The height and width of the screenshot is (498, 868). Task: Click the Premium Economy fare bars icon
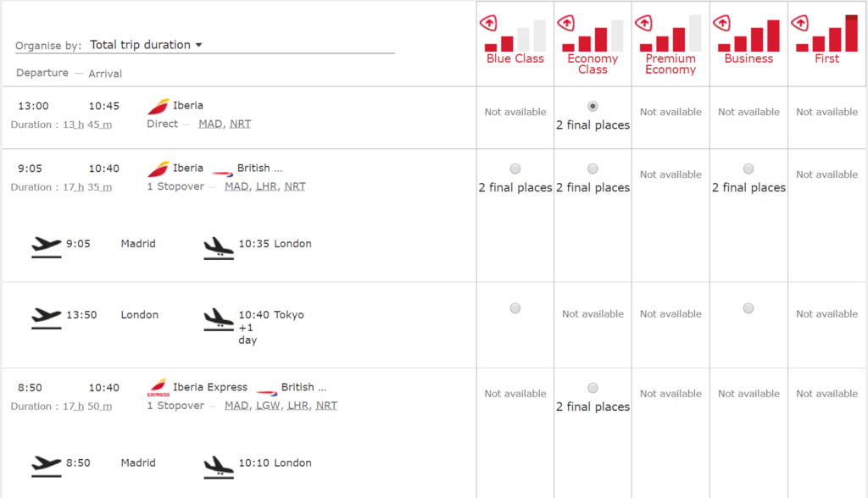(670, 33)
